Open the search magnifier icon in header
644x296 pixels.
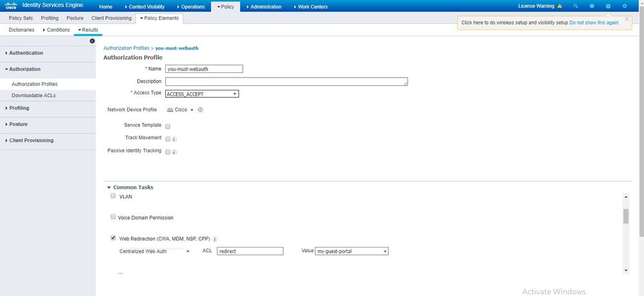pyautogui.click(x=576, y=6)
